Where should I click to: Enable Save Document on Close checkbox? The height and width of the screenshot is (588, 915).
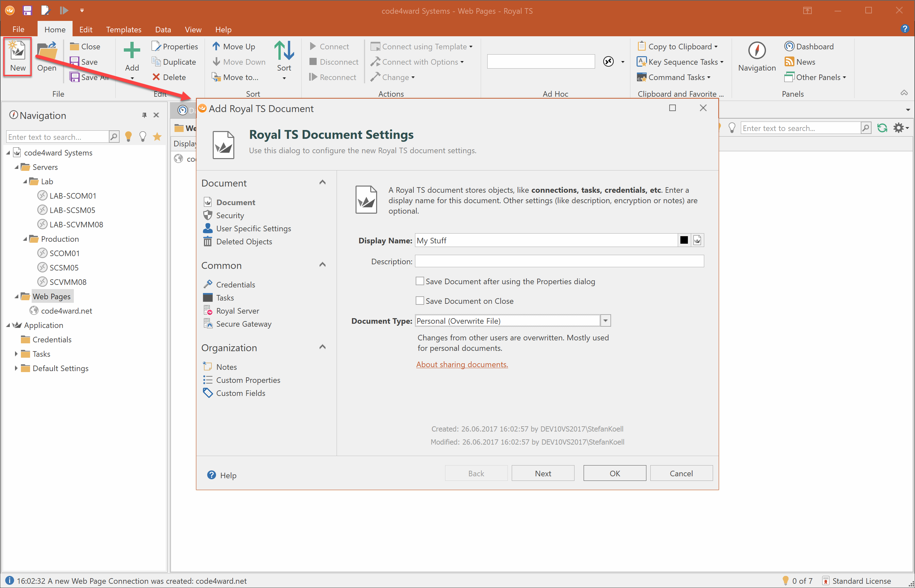tap(420, 301)
